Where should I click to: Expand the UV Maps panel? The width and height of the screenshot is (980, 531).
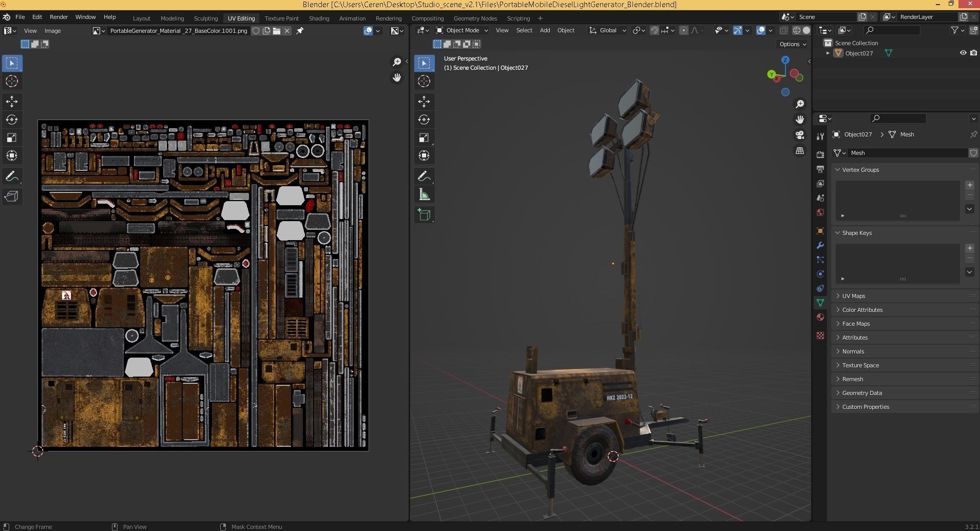coord(905,296)
